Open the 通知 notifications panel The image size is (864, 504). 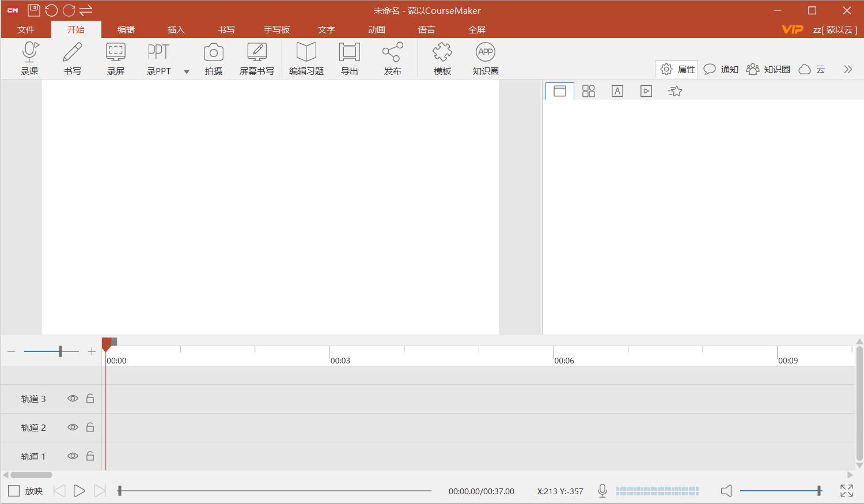click(x=721, y=69)
